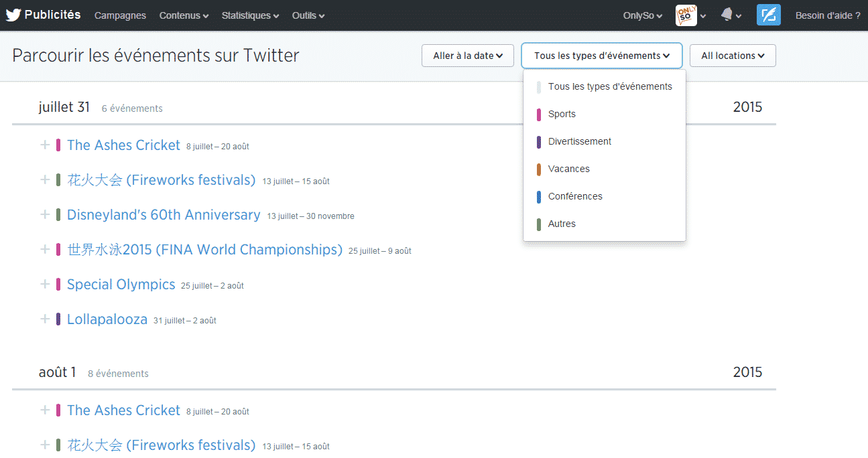Open Disneyland's 60th Anniversary event
Image resolution: width=868 pixels, height=458 pixels.
coord(164,215)
